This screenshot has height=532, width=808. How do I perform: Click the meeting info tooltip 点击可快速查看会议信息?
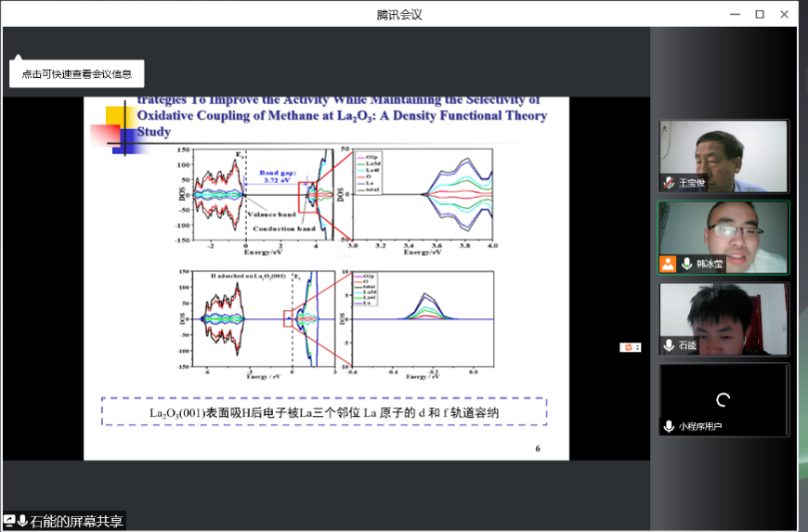click(x=76, y=73)
